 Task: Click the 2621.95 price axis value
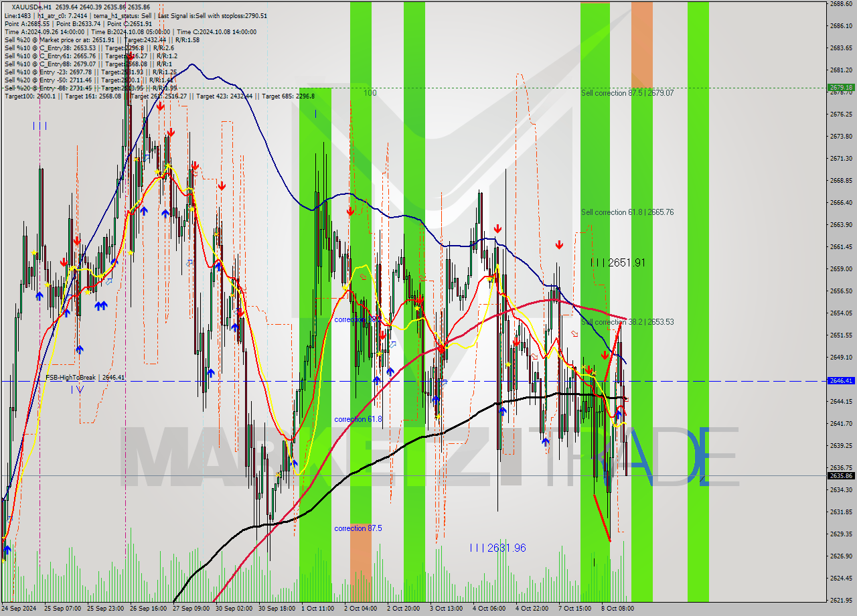840,600
